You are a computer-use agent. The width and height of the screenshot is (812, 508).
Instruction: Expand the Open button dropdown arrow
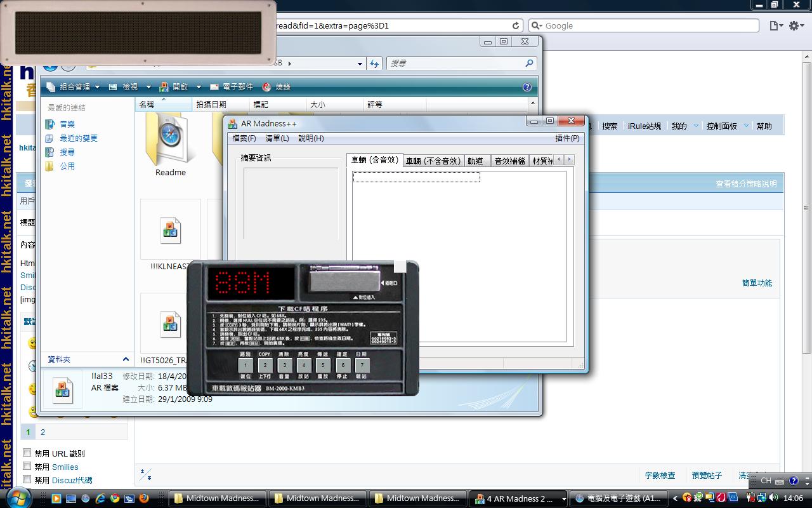(x=198, y=87)
